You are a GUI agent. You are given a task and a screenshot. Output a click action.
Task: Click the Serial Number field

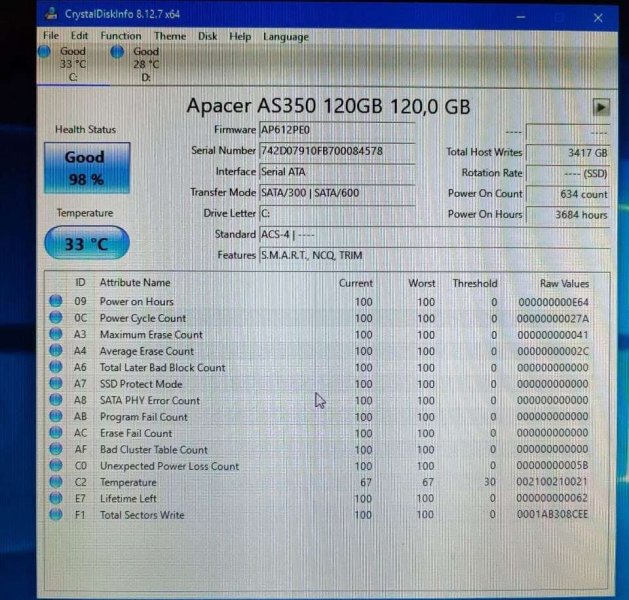(x=336, y=151)
